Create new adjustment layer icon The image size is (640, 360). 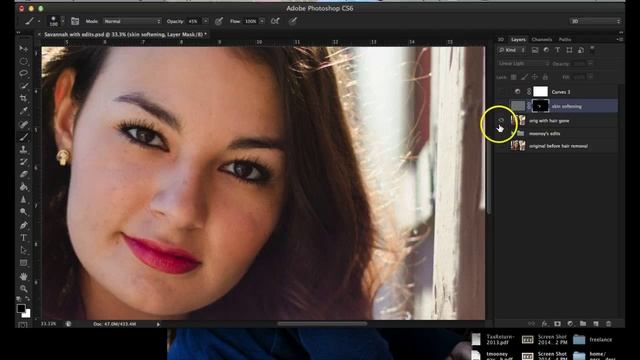point(570,324)
